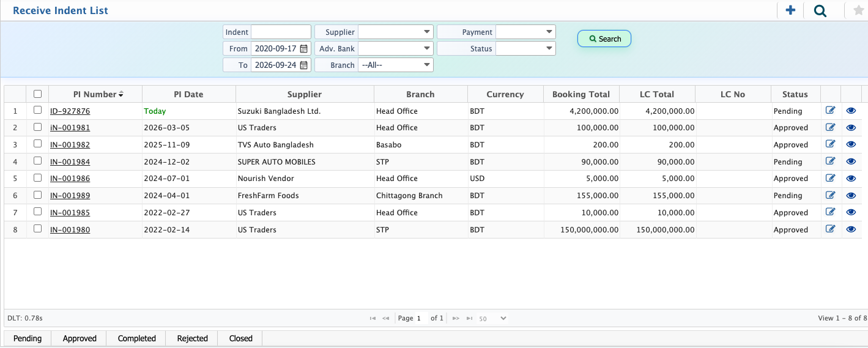This screenshot has width=868, height=348.
Task: Switch to the Completed tab
Action: [x=137, y=338]
